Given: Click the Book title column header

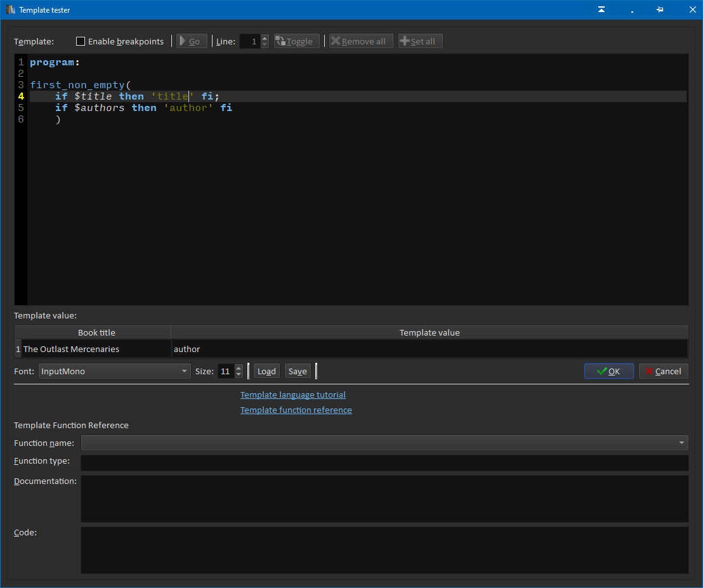Looking at the screenshot, I should pos(96,332).
